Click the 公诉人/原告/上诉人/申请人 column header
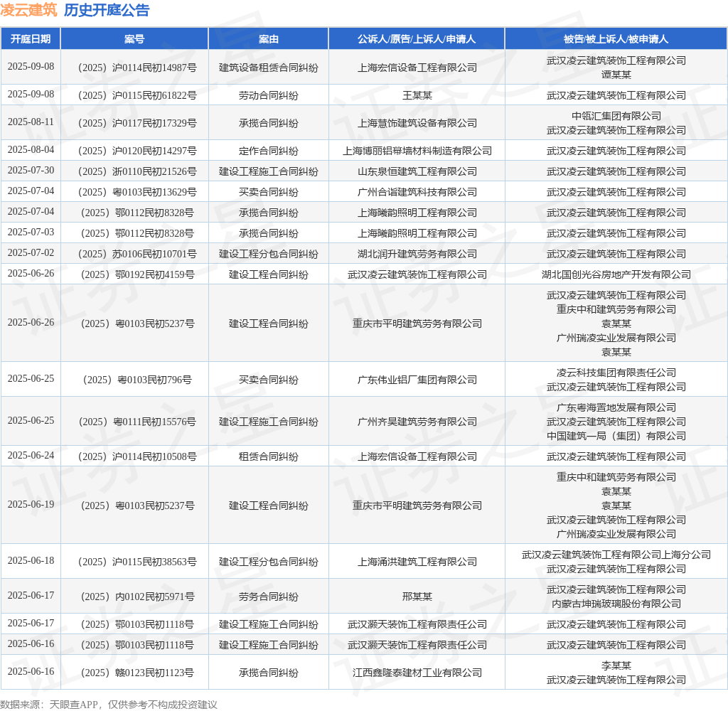Screen dimensions: 728x711 [x=417, y=39]
